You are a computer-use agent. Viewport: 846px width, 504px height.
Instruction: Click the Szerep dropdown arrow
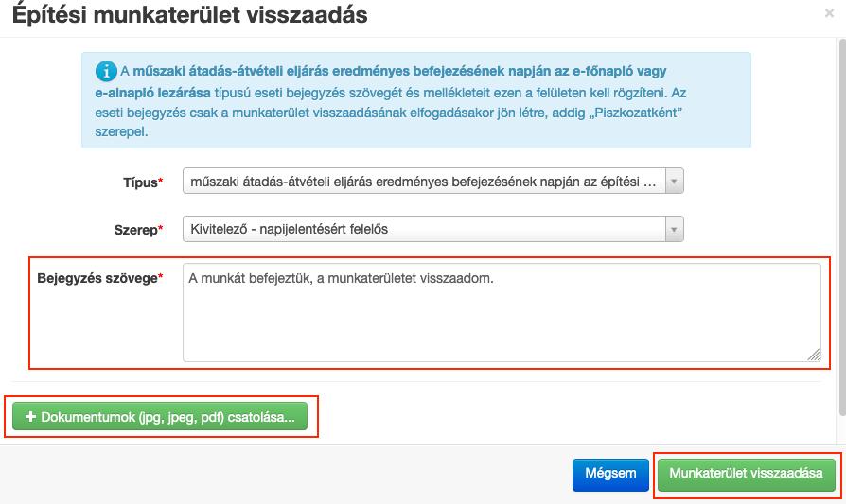(x=674, y=229)
